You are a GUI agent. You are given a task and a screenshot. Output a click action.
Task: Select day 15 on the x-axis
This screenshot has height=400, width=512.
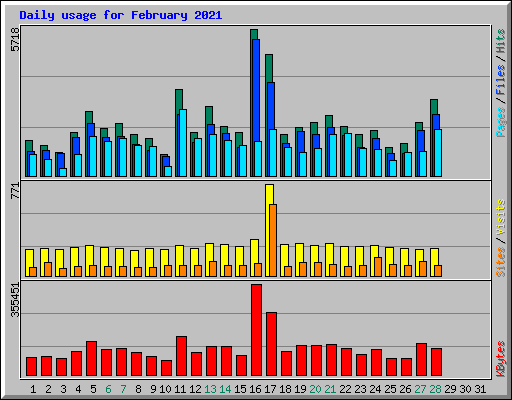point(240,389)
